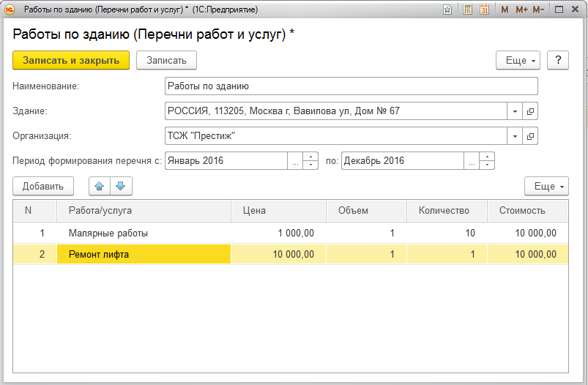This screenshot has width=588, height=385.
Task: Open the Организация record with open-form icon
Action: point(531,136)
